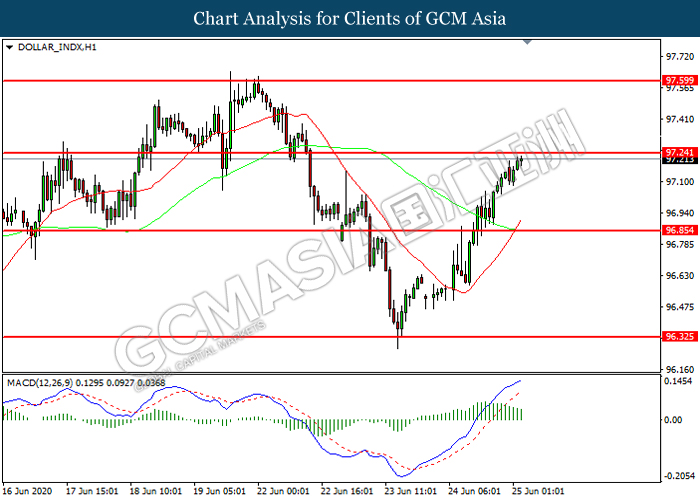The image size is (700, 500).
Task: Click the MACD scale value 0.1454
Action: pyautogui.click(x=678, y=381)
